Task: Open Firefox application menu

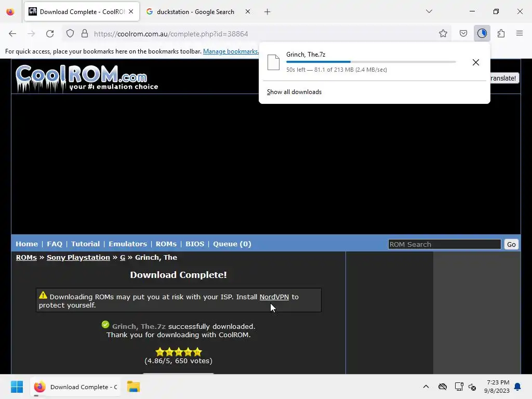Action: [520, 33]
